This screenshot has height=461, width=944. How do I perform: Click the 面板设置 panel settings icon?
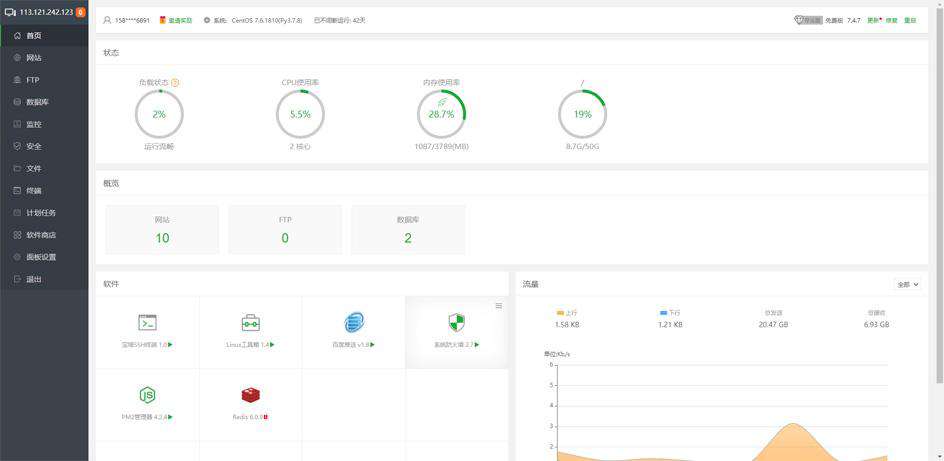pyautogui.click(x=17, y=257)
